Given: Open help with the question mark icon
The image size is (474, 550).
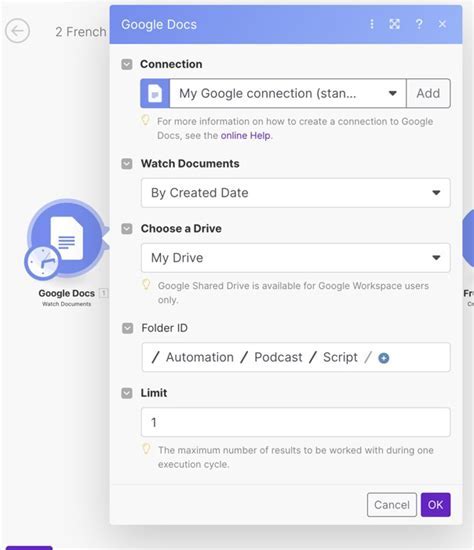Looking at the screenshot, I should click(419, 24).
